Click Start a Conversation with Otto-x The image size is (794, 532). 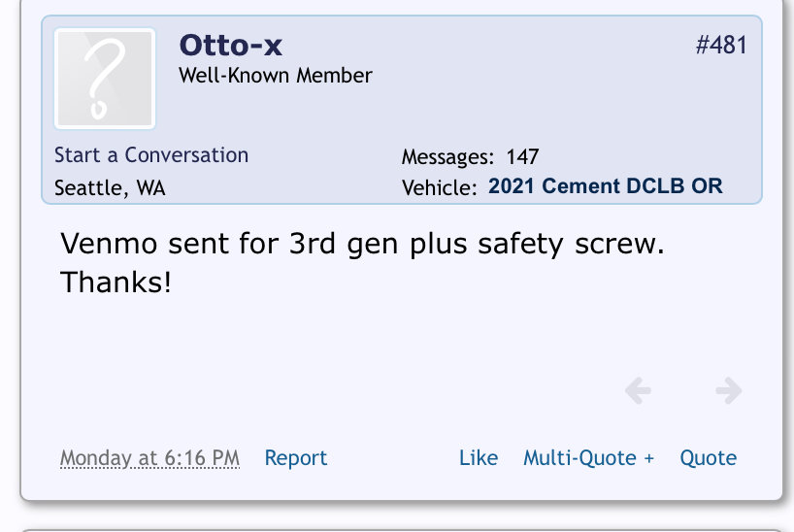[151, 155]
